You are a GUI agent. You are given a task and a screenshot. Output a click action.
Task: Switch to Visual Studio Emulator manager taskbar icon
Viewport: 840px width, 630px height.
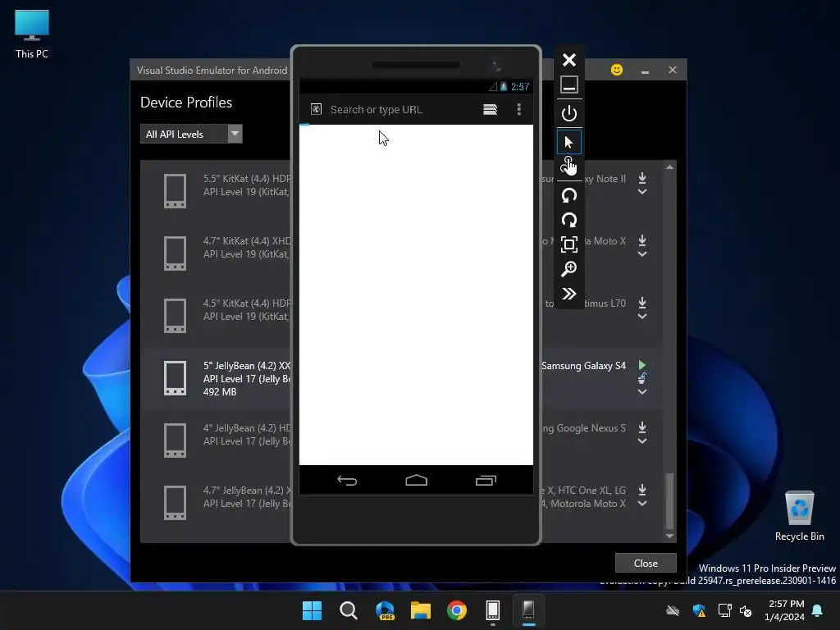tap(493, 610)
